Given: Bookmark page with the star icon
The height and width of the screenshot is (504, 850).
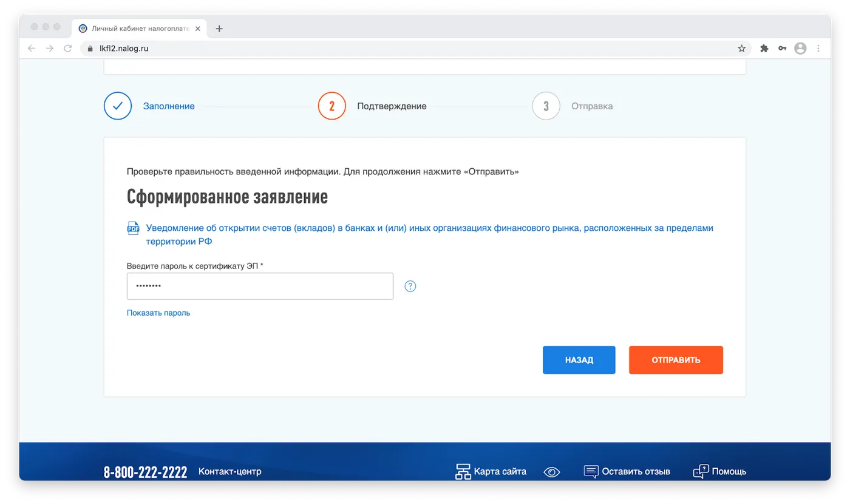Looking at the screenshot, I should pos(741,49).
